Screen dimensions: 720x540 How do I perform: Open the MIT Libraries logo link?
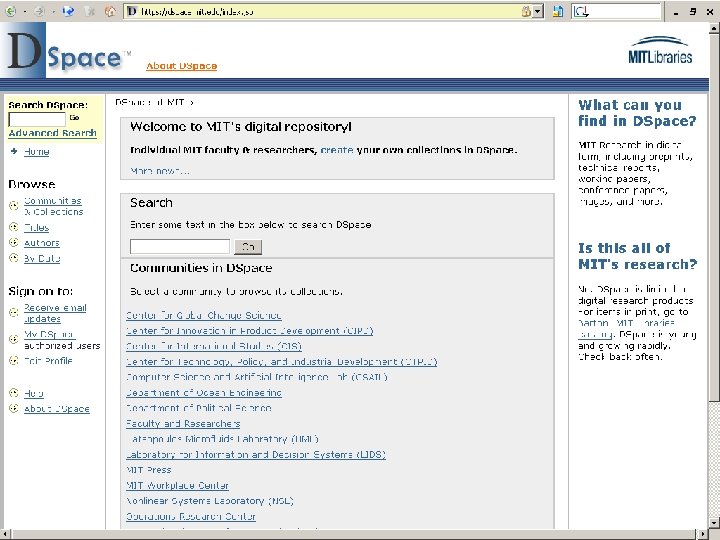pyautogui.click(x=660, y=51)
